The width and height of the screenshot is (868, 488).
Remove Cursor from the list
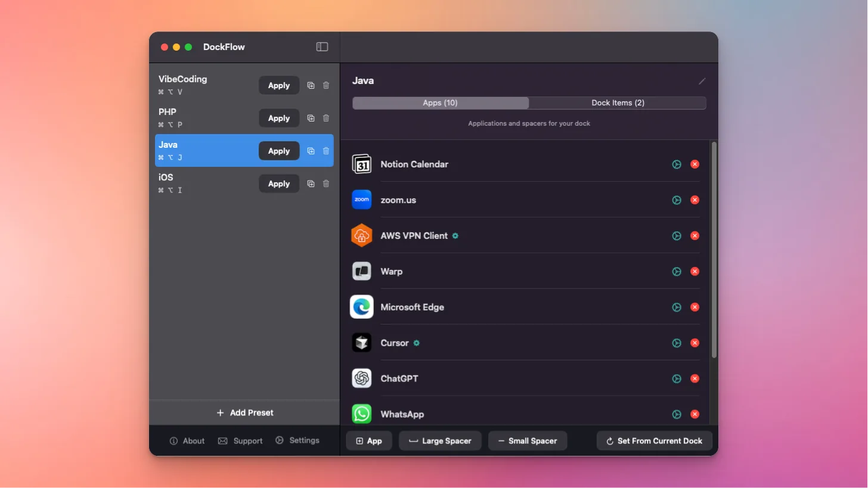point(695,343)
